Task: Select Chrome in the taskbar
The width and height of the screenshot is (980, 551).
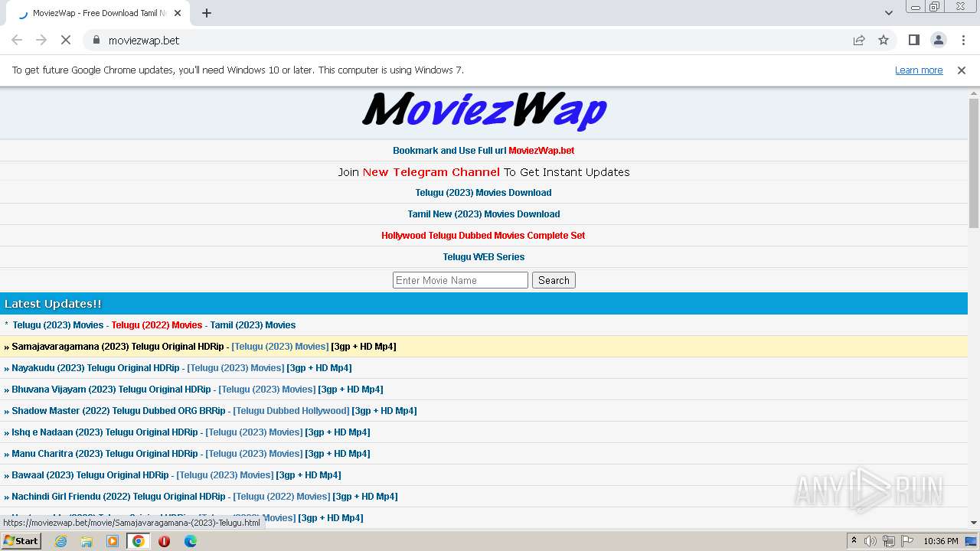Action: pos(139,541)
